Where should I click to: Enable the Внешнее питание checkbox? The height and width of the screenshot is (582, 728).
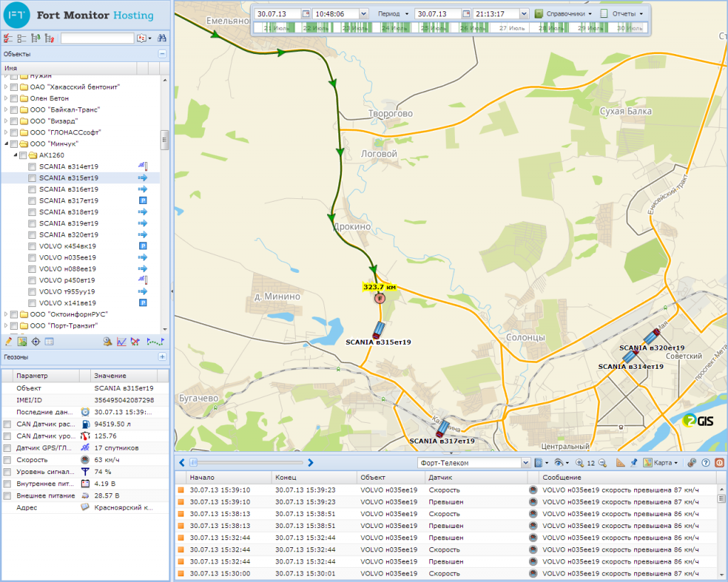[x=7, y=496]
